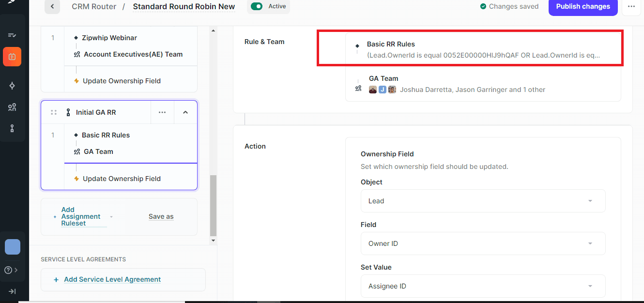Viewport: 644px width, 303px height.
Task: Open the more options menu on Initial GA RR
Action: (162, 112)
